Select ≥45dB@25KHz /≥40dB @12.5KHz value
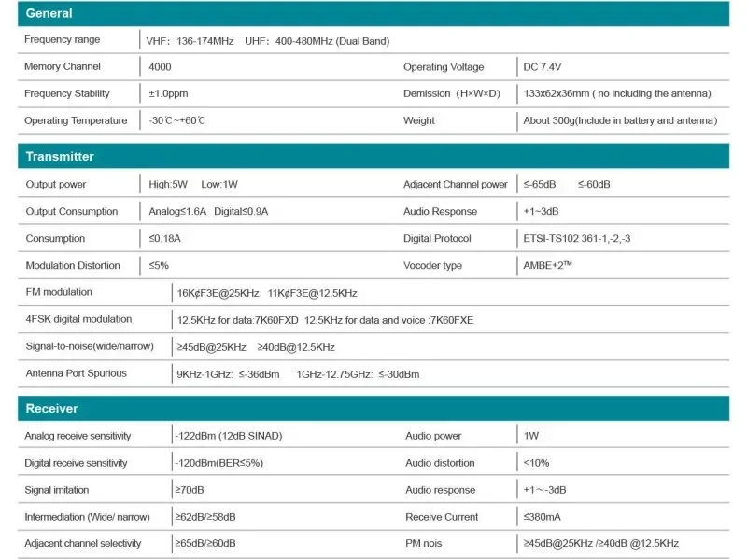747x560 pixels. pos(600,544)
